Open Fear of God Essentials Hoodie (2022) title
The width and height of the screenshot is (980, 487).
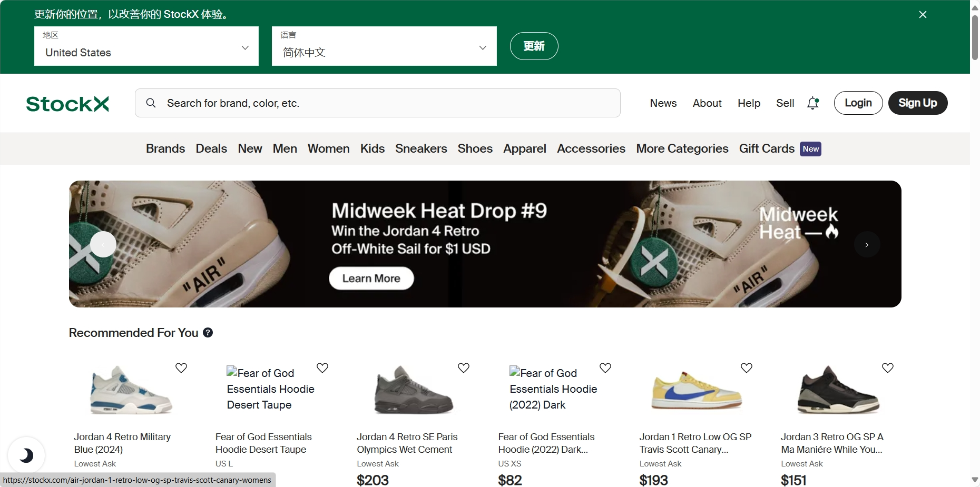546,443
